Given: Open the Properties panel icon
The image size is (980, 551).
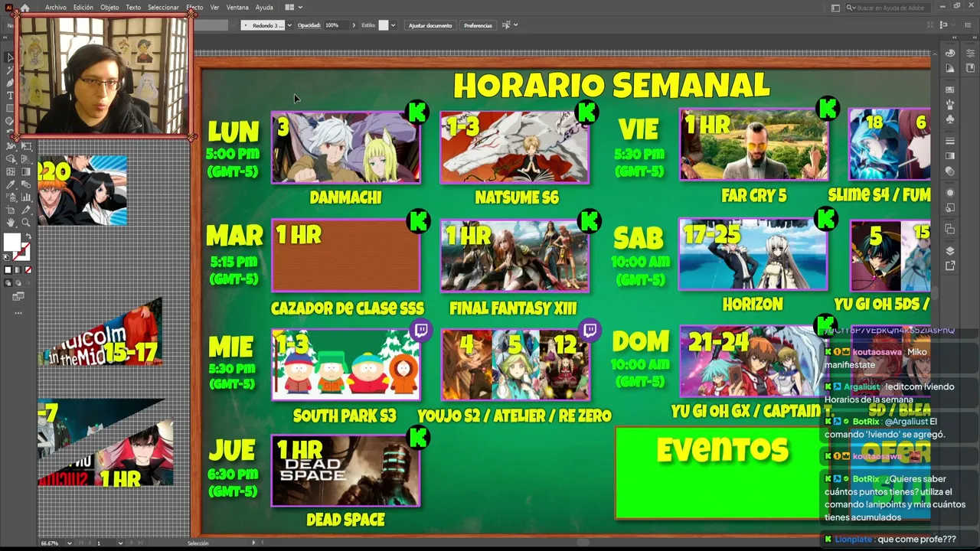Looking at the screenshot, I should 970,54.
